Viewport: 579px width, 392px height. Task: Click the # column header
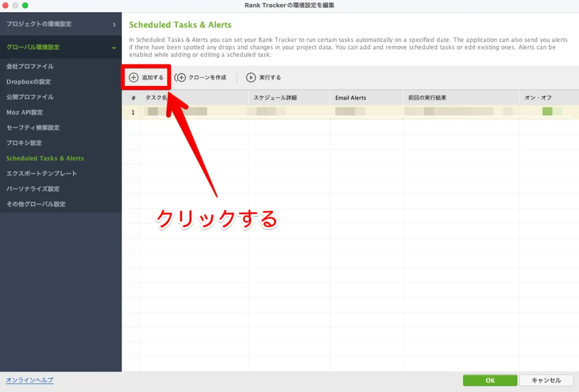point(133,97)
